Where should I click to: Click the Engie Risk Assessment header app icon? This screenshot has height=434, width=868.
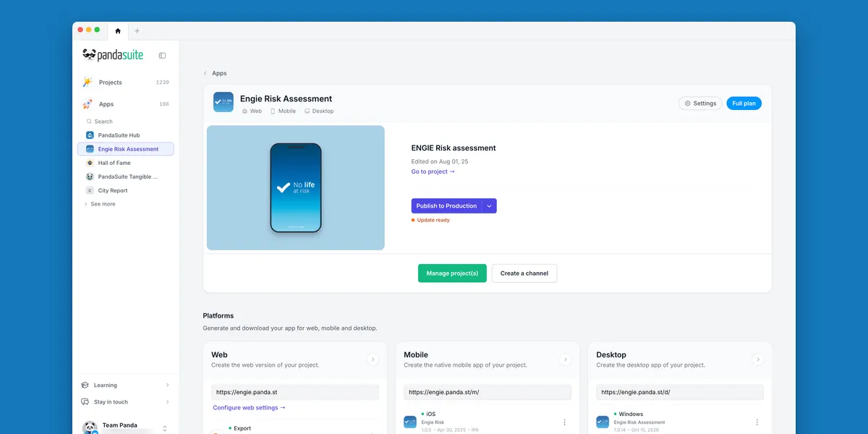click(224, 102)
